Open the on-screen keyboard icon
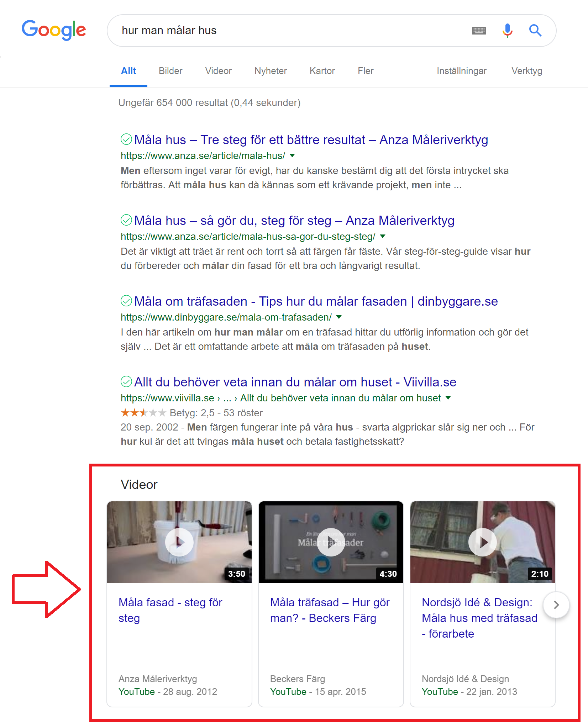Image resolution: width=588 pixels, height=728 pixels. tap(479, 31)
